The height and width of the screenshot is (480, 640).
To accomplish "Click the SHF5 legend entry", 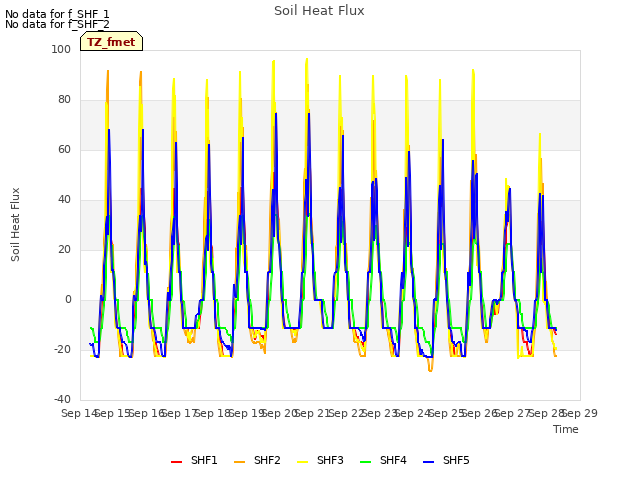I will click(x=446, y=460).
